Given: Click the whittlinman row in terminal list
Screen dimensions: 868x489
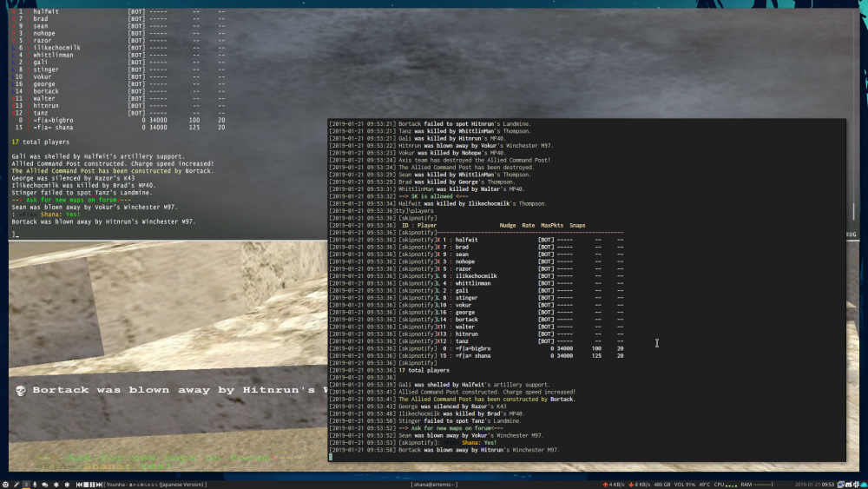Looking at the screenshot, I should (x=476, y=283).
